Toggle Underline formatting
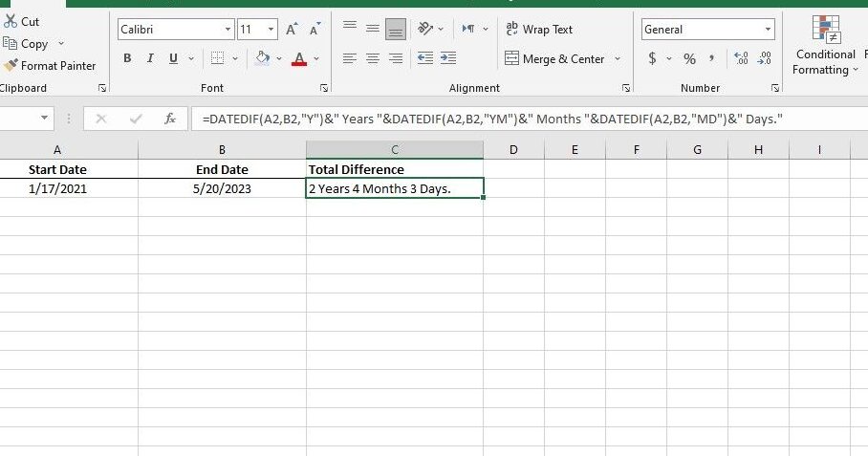 tap(173, 58)
